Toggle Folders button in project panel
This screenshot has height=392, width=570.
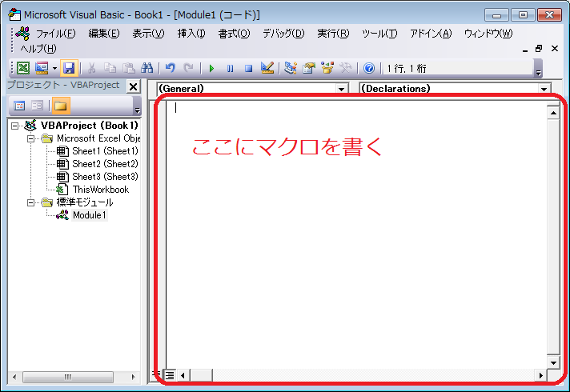coord(61,106)
